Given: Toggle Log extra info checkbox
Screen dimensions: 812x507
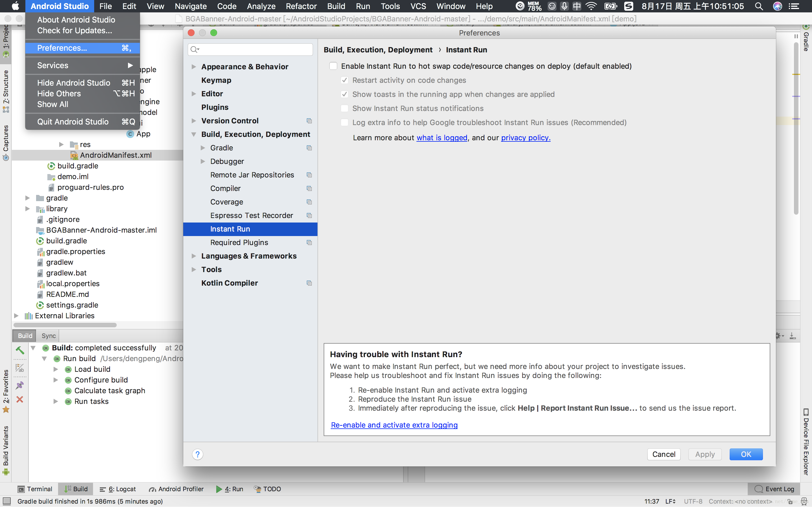Looking at the screenshot, I should [x=344, y=123].
